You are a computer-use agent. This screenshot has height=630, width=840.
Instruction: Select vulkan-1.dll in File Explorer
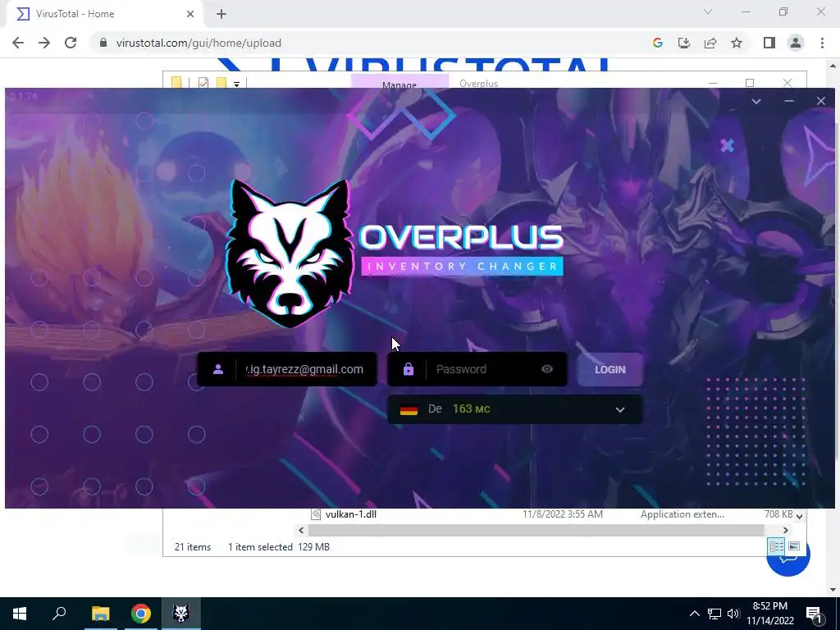click(x=351, y=514)
